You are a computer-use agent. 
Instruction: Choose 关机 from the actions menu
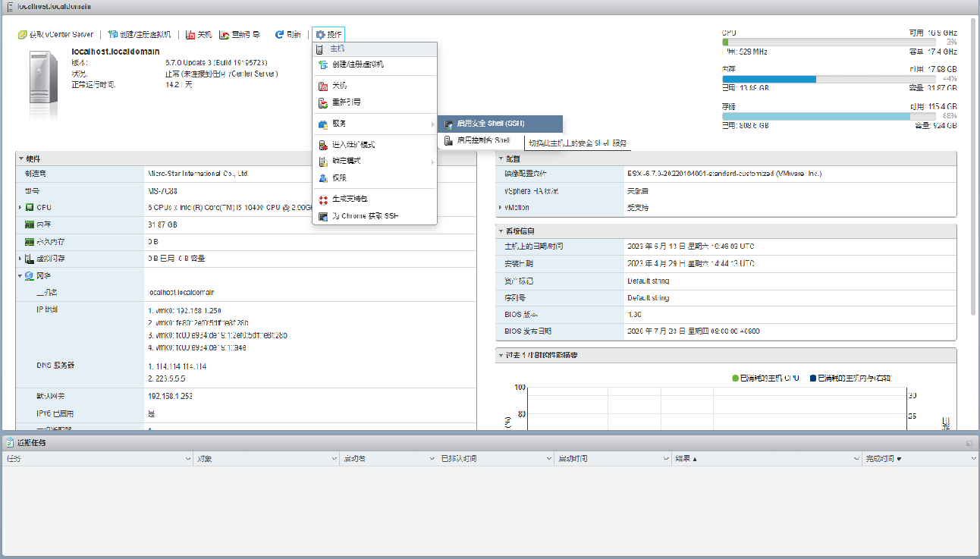[x=375, y=86]
